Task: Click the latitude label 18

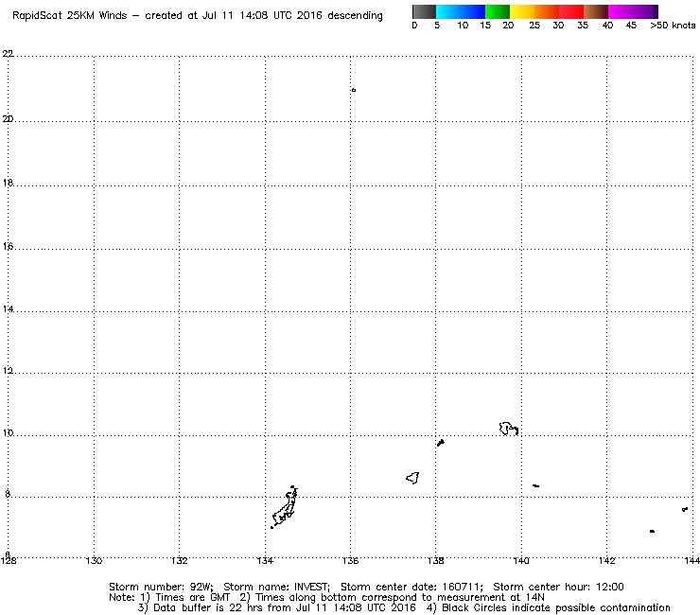Action: [x=8, y=183]
